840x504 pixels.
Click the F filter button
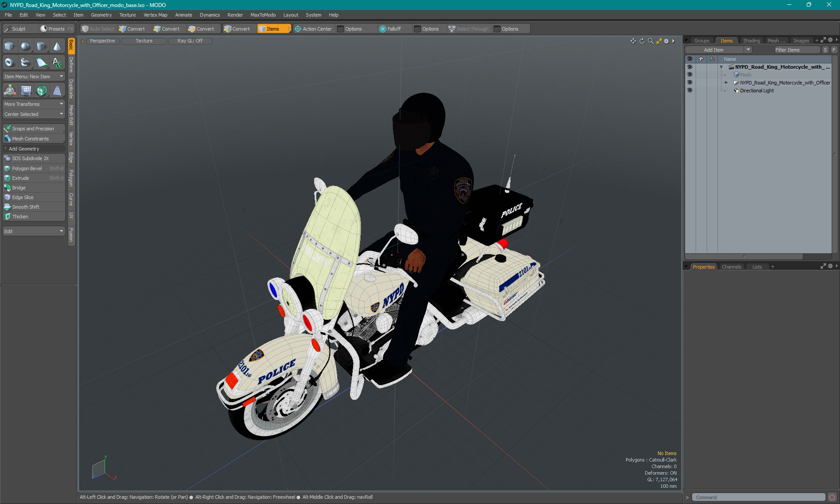(x=834, y=50)
